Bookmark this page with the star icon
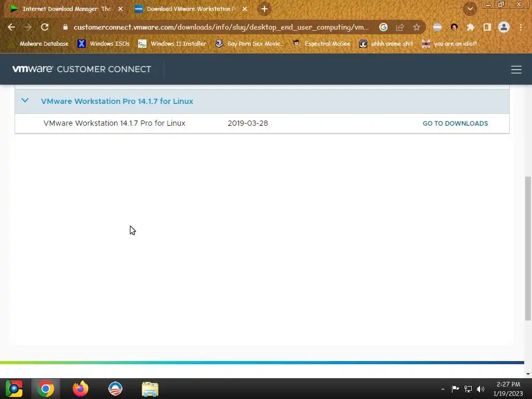 (417, 27)
